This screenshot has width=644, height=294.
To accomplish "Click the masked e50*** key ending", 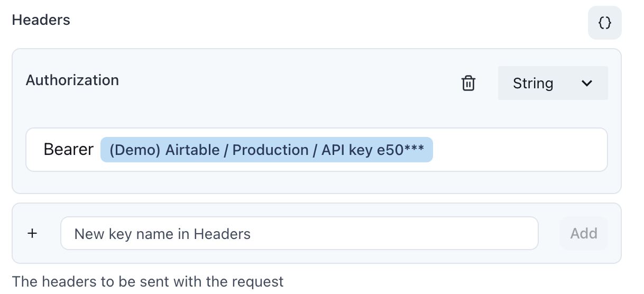I will click(x=400, y=150).
